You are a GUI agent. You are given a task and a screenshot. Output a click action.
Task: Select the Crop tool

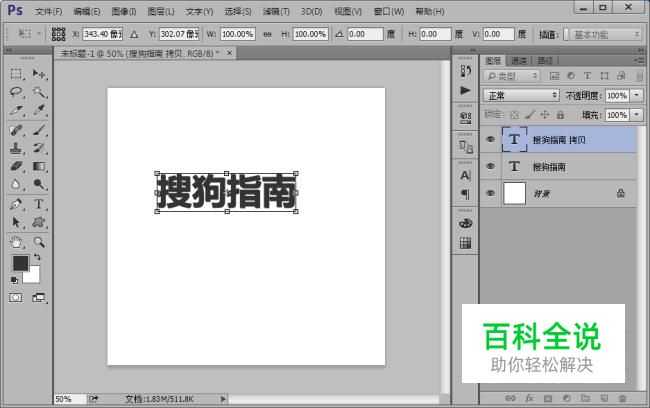(x=16, y=110)
